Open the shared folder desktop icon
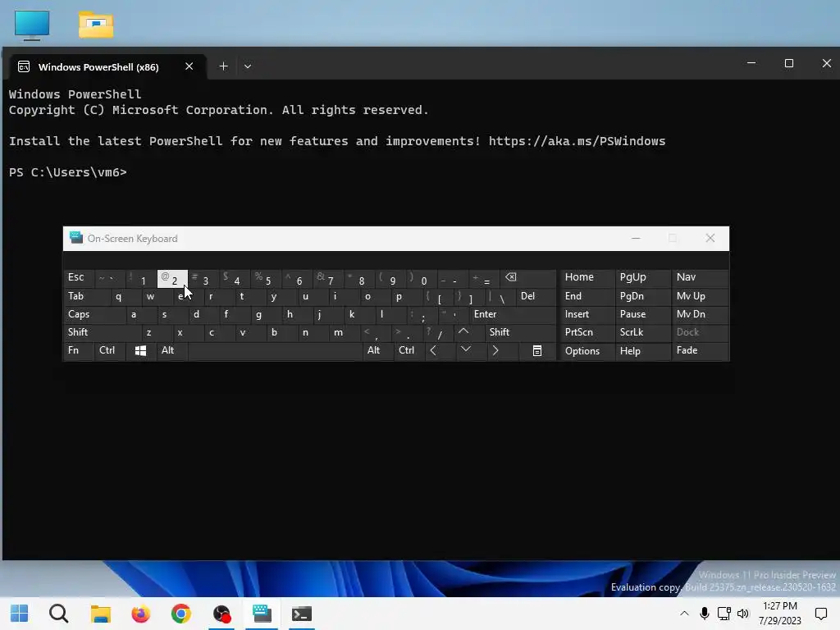The width and height of the screenshot is (840, 630). [96, 25]
